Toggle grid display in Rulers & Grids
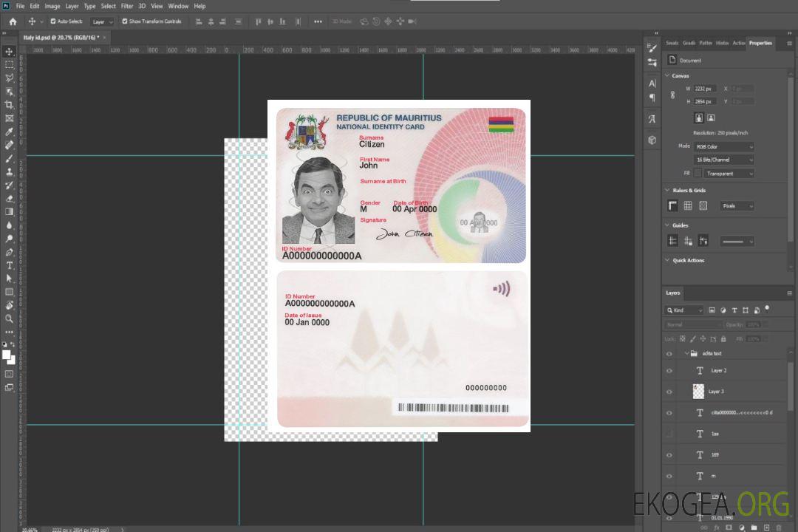Screen dimensions: 798x532 (x=688, y=206)
